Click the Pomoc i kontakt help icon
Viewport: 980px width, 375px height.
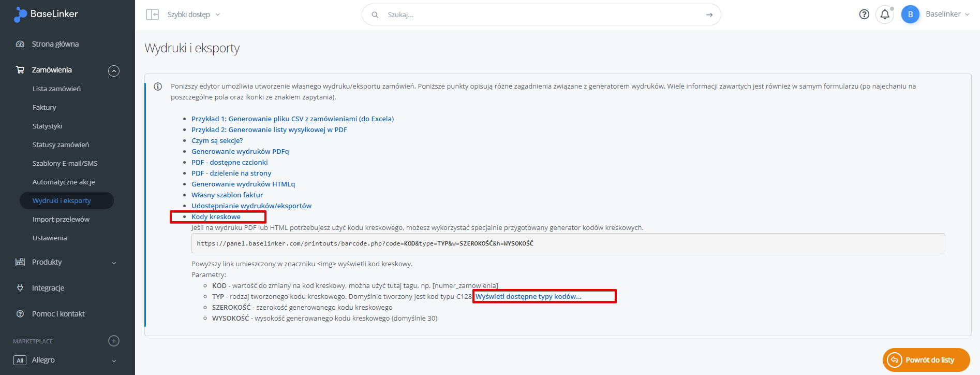20,314
